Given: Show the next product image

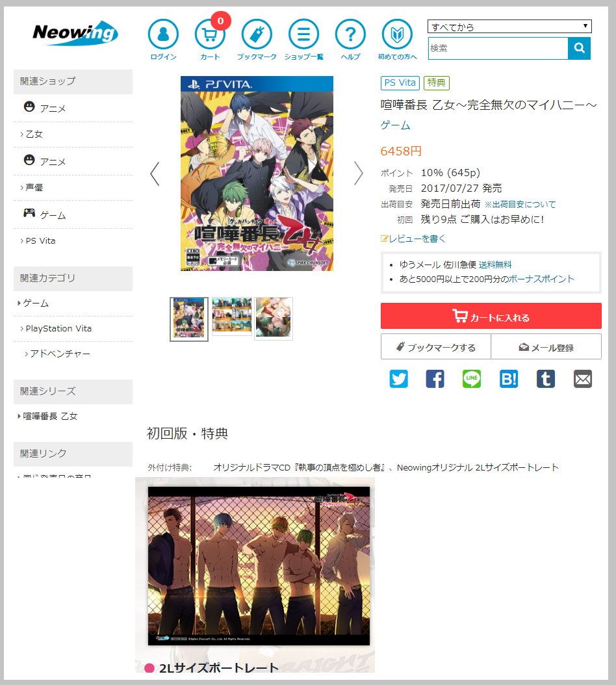Looking at the screenshot, I should 358,174.
